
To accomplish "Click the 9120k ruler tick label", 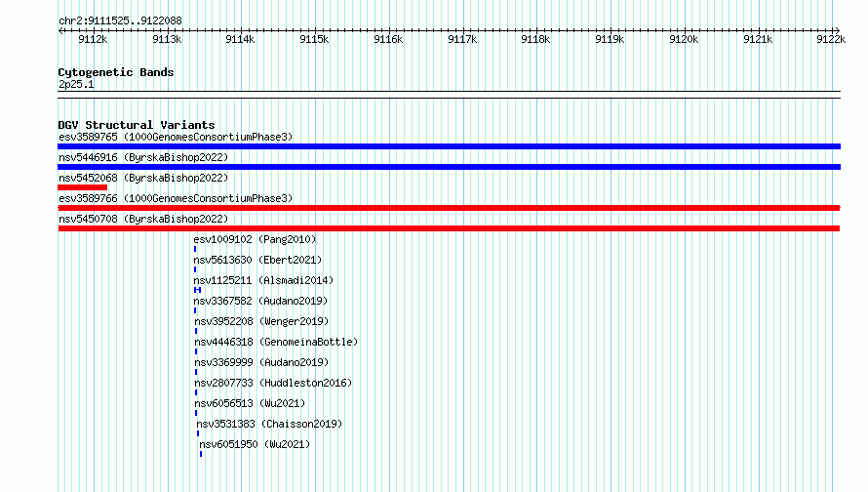I will [x=684, y=39].
